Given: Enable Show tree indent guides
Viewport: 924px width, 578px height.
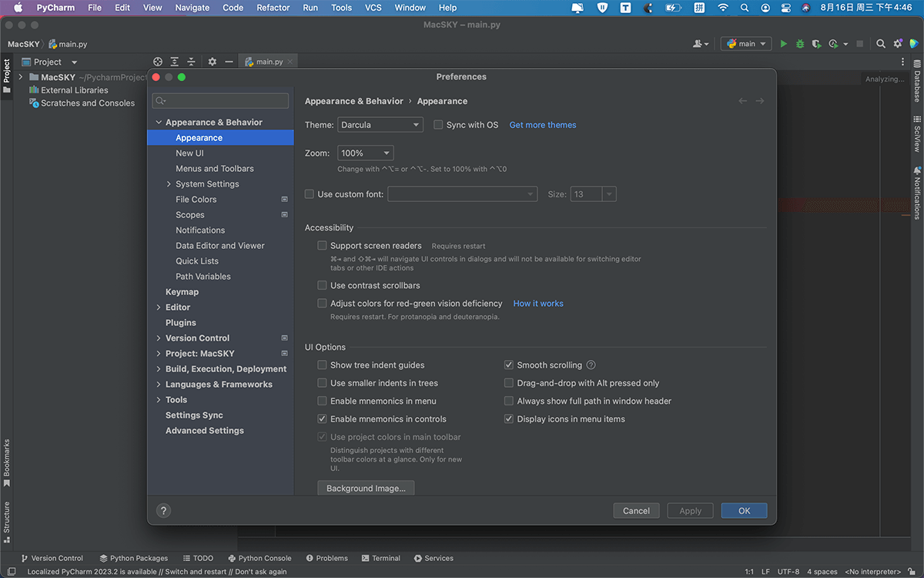Looking at the screenshot, I should click(x=323, y=365).
